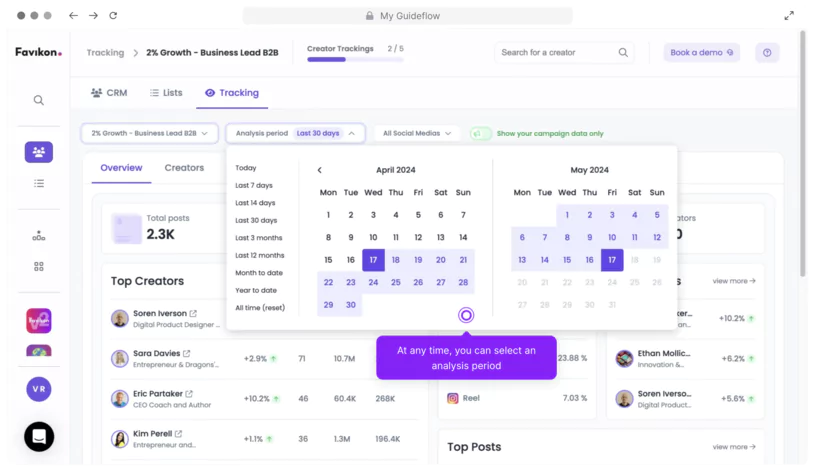
Task: Open the lists icon in left sidebar
Action: [x=39, y=184]
